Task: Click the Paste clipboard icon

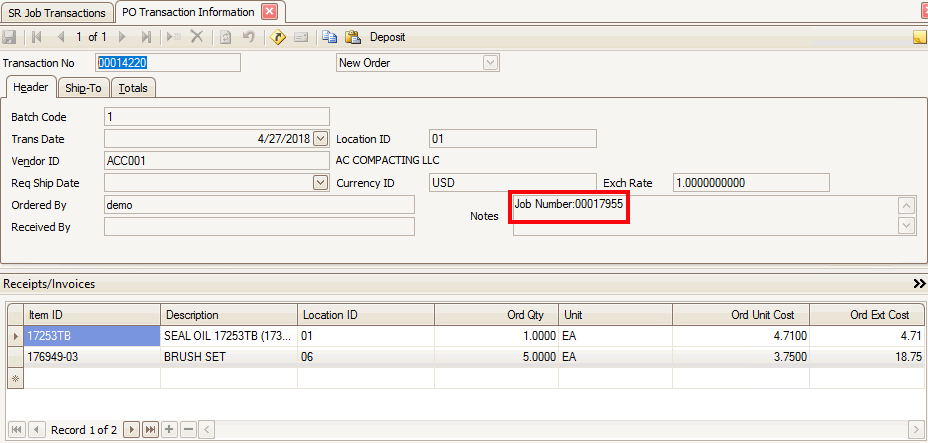Action: point(352,37)
